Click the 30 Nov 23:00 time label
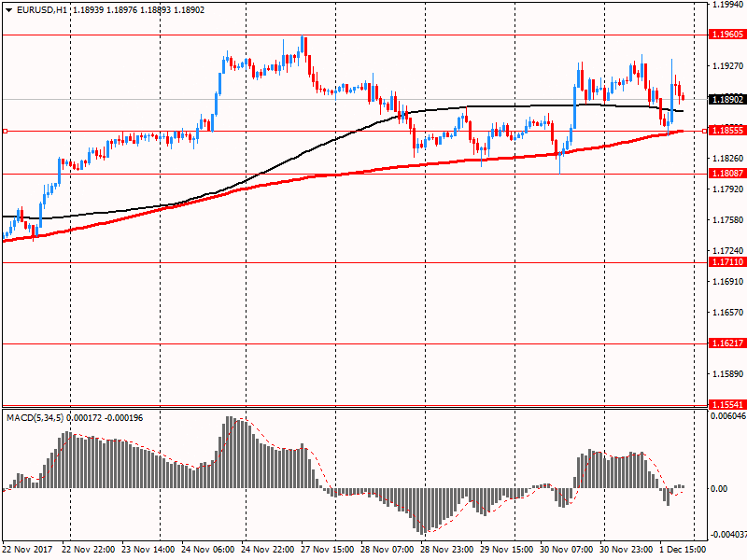 626,549
